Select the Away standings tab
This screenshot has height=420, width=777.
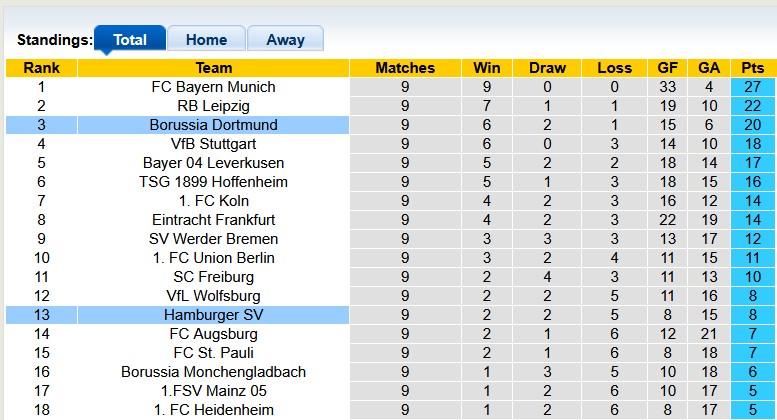[x=285, y=40]
